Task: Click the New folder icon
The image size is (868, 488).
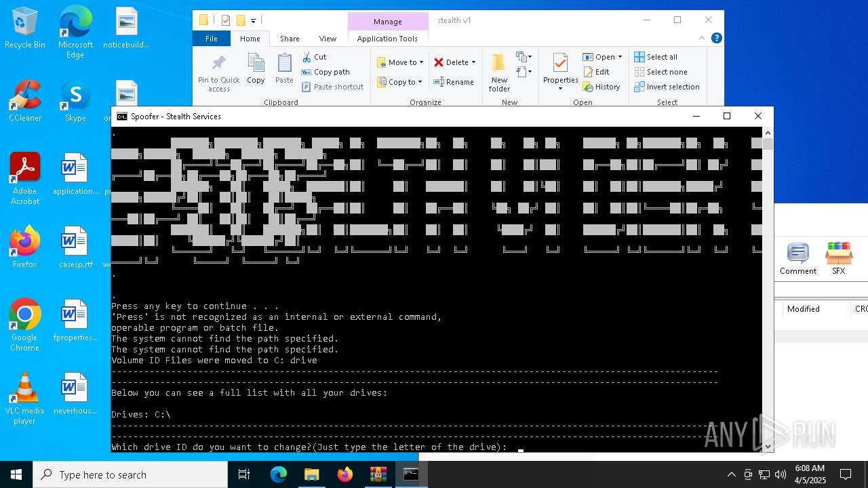Action: pos(499,73)
